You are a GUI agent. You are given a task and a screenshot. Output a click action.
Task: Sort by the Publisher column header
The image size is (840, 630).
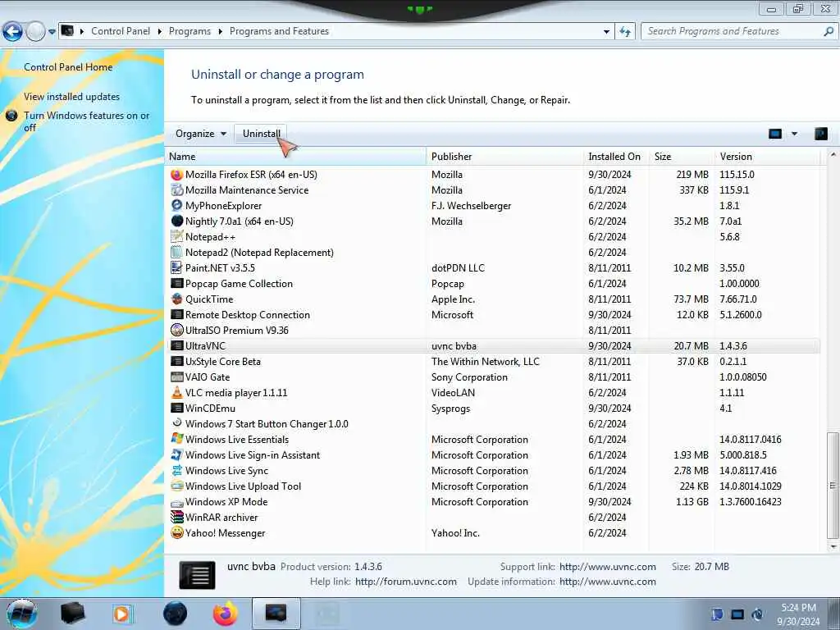pyautogui.click(x=504, y=157)
